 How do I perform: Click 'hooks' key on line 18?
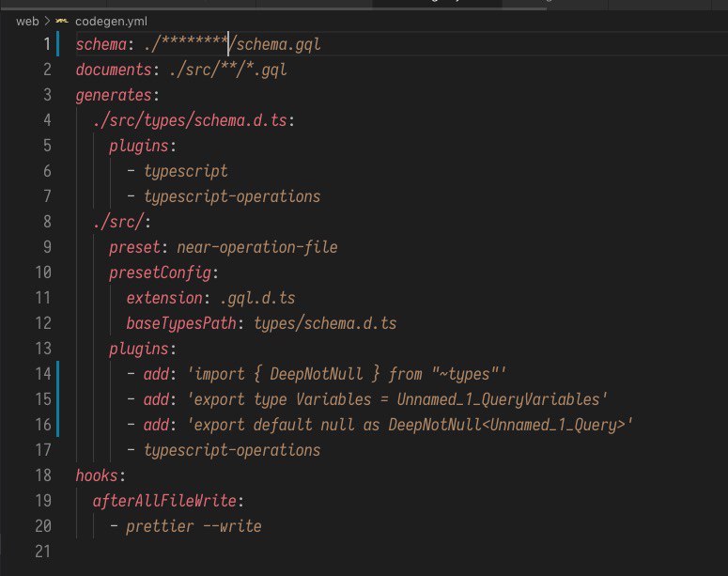[97, 475]
